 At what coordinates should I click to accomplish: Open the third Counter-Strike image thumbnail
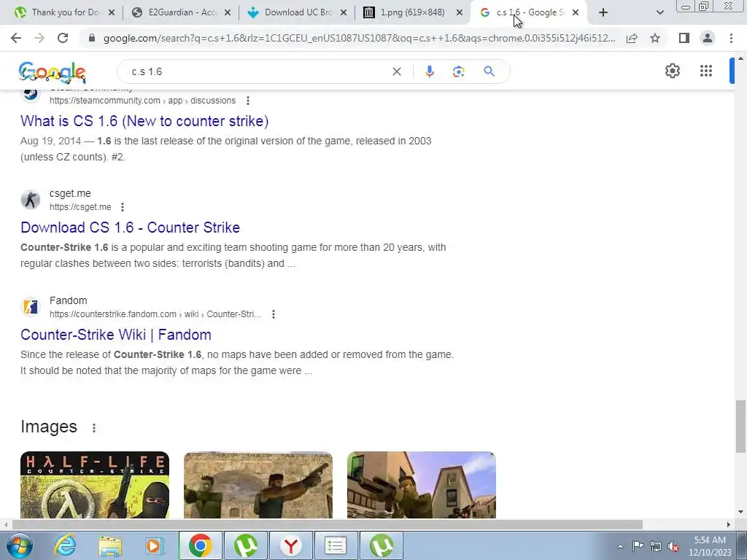click(x=422, y=485)
